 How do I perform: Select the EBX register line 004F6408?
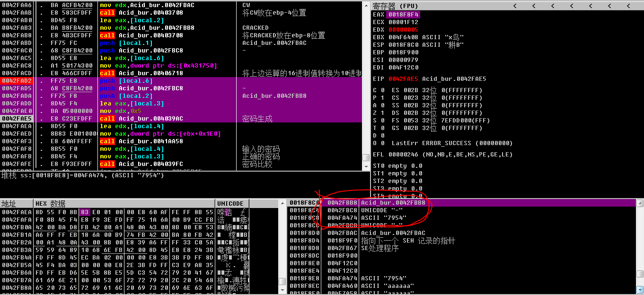(418, 37)
